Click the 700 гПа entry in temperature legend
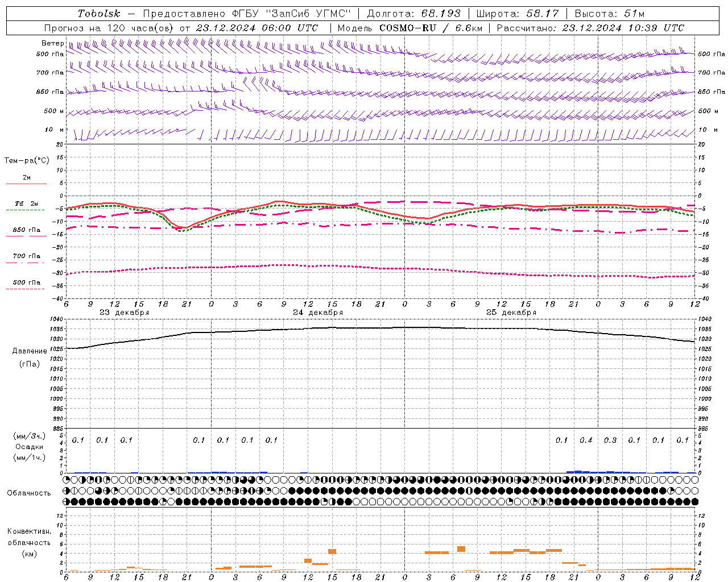This screenshot has width=728, height=582. 27,256
